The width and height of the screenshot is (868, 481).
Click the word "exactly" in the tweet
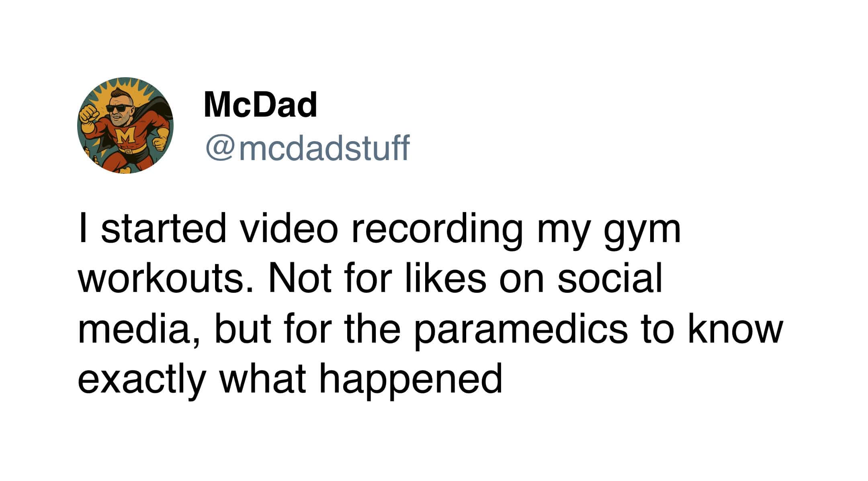[x=141, y=380]
